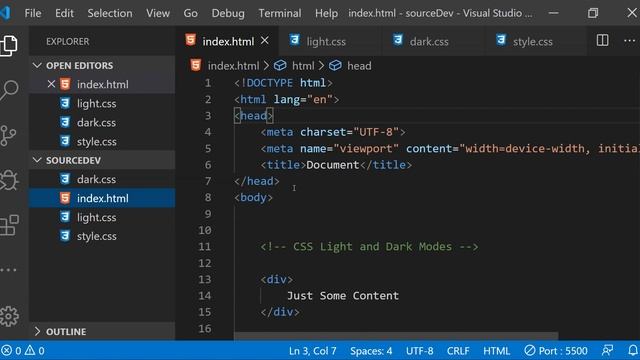Change encoding via UTF-8 status item
640x360 pixels.
(420, 351)
